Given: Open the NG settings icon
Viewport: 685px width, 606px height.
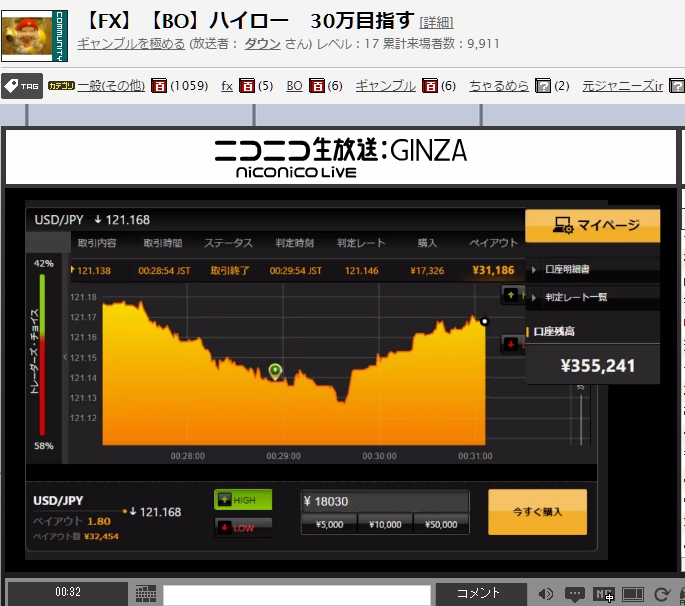Looking at the screenshot, I should [x=604, y=594].
